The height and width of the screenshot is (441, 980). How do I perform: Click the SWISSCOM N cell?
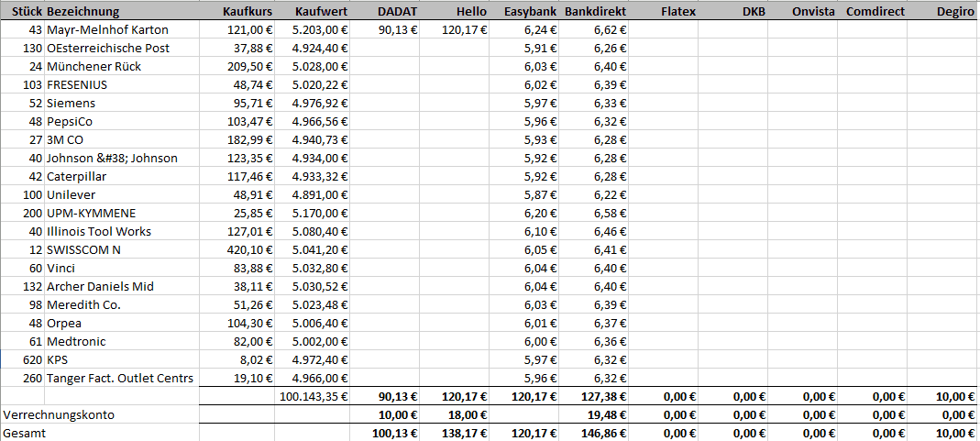click(122, 250)
